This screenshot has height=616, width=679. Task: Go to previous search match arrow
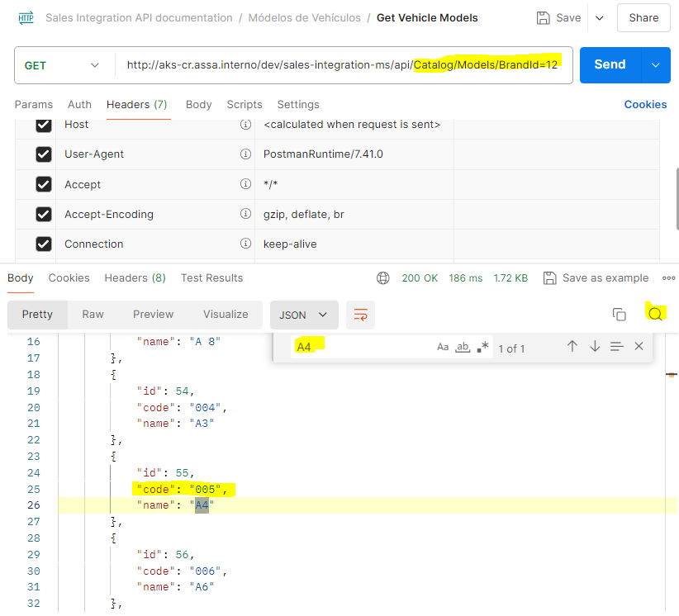coord(572,346)
